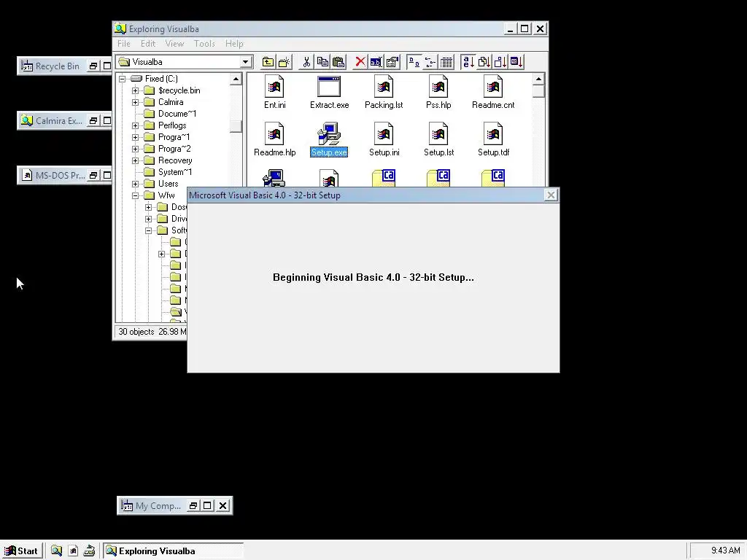Click the MS-DOS quick-launch taskbar icon
Screen dimensions: 747x560
(73, 551)
